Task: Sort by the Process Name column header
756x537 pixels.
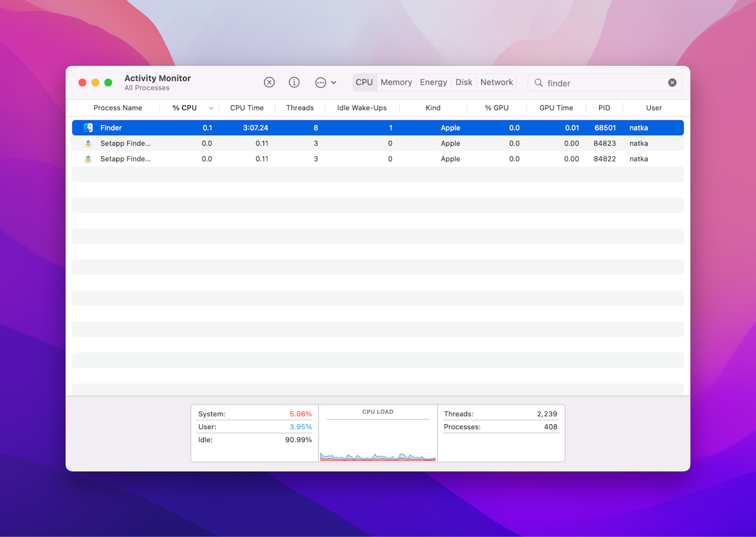Action: click(117, 108)
